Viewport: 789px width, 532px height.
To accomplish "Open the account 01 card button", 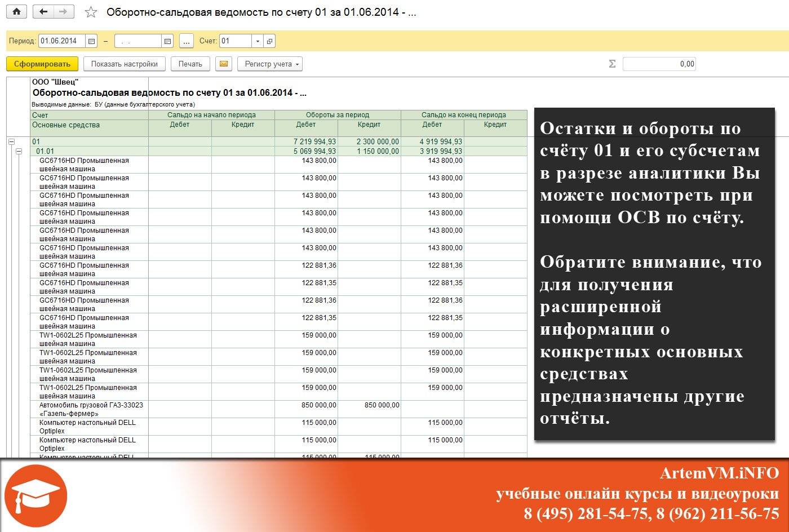I will point(269,41).
